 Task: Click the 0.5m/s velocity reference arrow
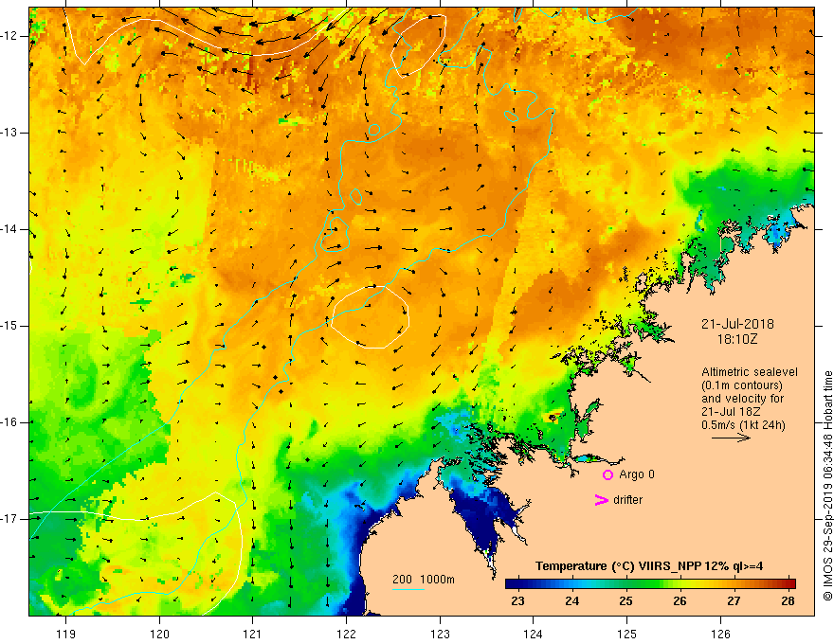[x=731, y=438]
